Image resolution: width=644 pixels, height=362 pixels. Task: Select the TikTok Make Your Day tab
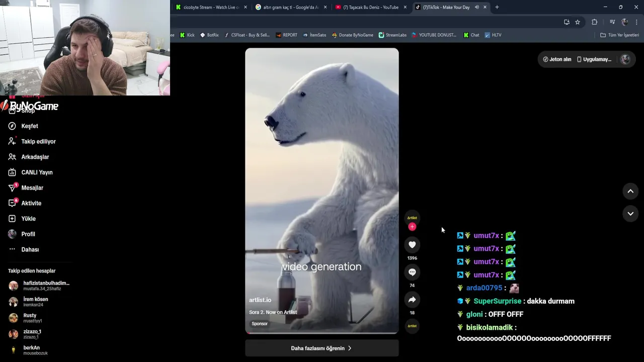coord(446,7)
